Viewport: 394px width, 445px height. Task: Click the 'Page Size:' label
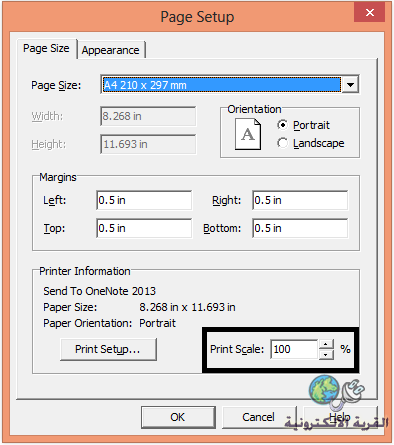56,85
